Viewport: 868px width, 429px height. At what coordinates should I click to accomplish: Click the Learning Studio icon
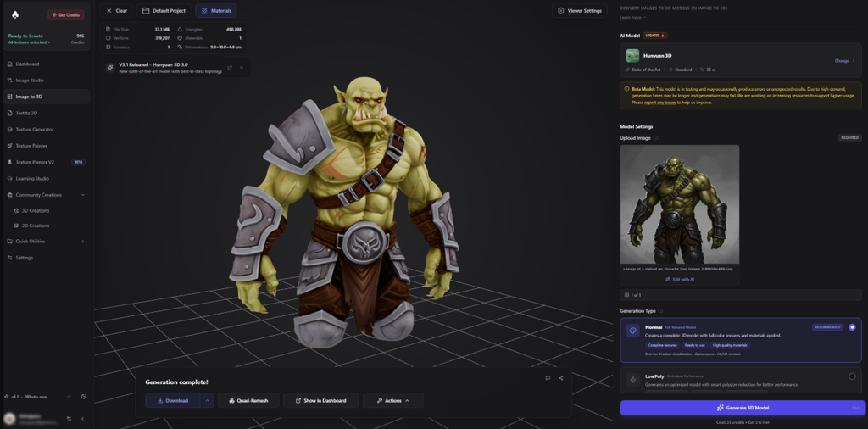pyautogui.click(x=10, y=179)
